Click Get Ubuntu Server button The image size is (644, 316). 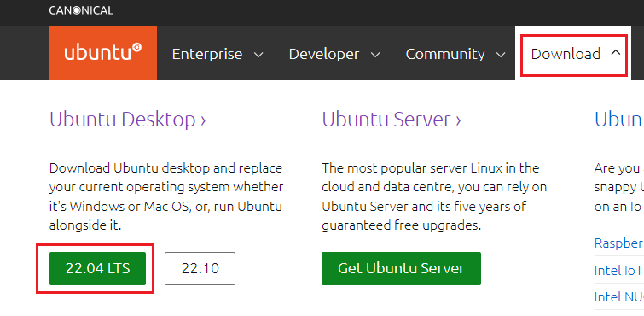pos(401,268)
